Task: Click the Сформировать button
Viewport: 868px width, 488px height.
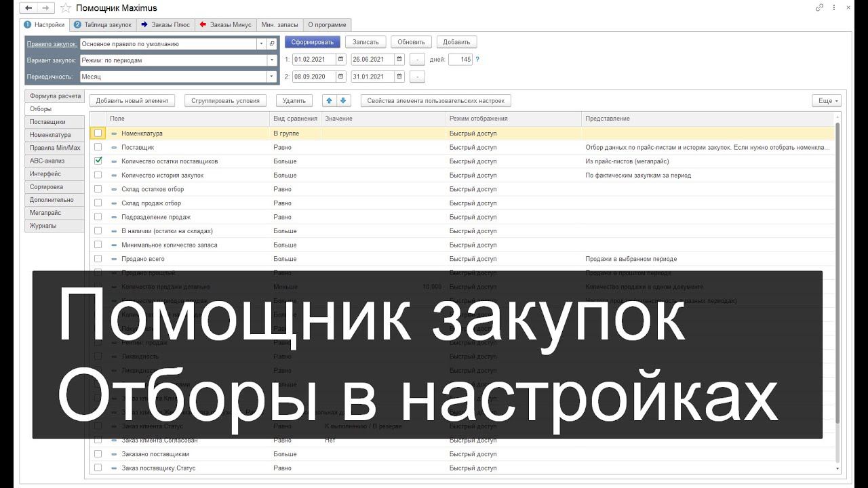Action: [x=313, y=42]
